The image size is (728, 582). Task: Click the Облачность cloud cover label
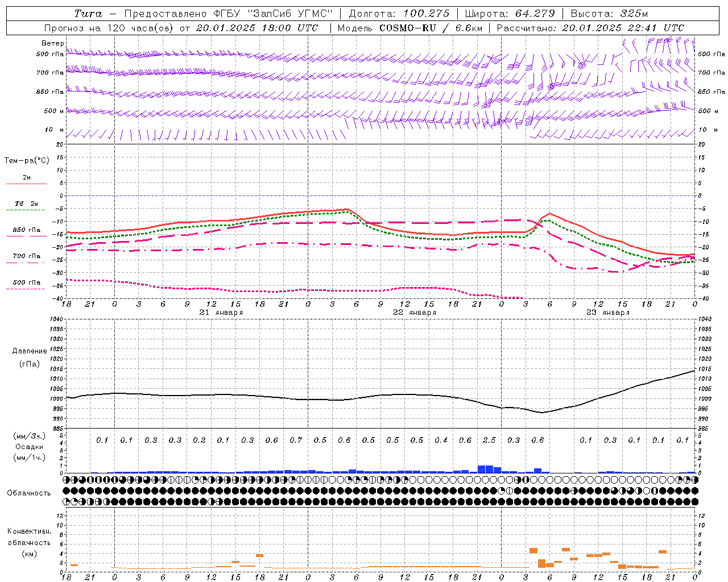(29, 493)
